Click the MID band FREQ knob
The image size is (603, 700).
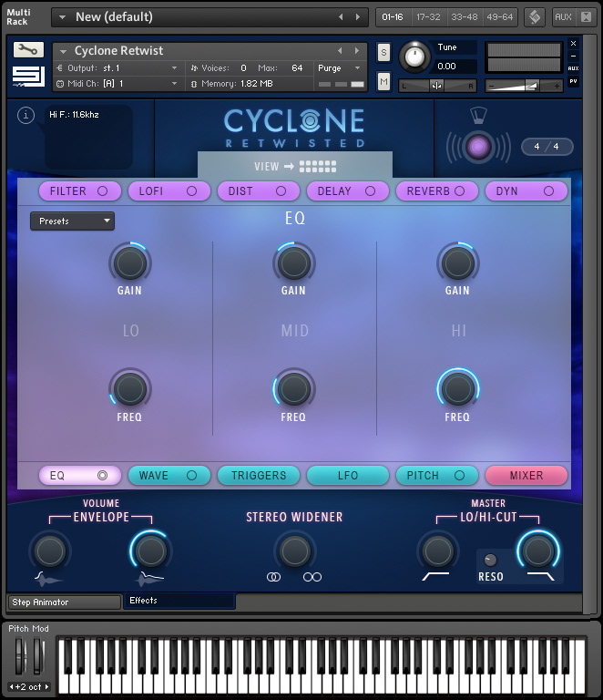coord(293,389)
